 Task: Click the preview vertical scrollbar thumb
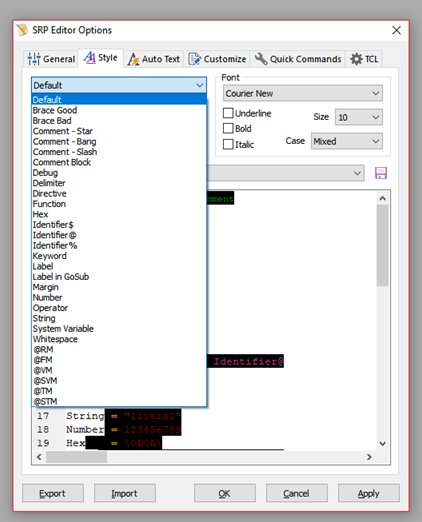pyautogui.click(x=383, y=245)
